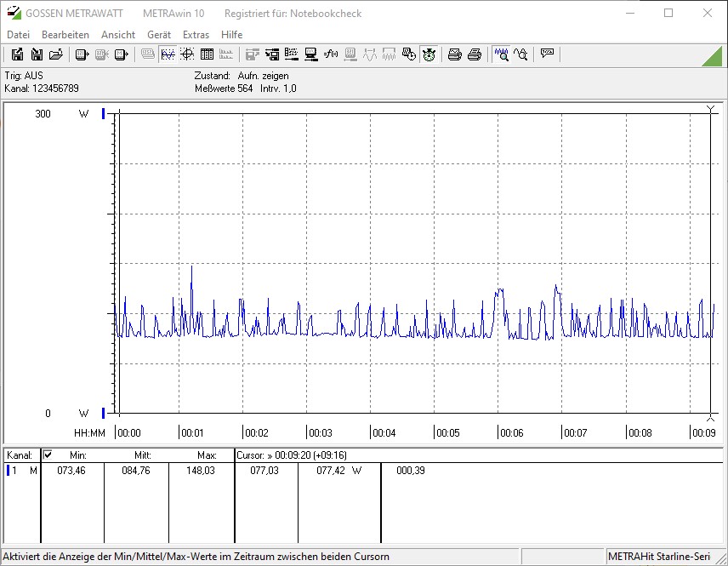Screen dimensions: 728x566
Task: Click the first floppy disk save icon
Action: pyautogui.click(x=17, y=54)
